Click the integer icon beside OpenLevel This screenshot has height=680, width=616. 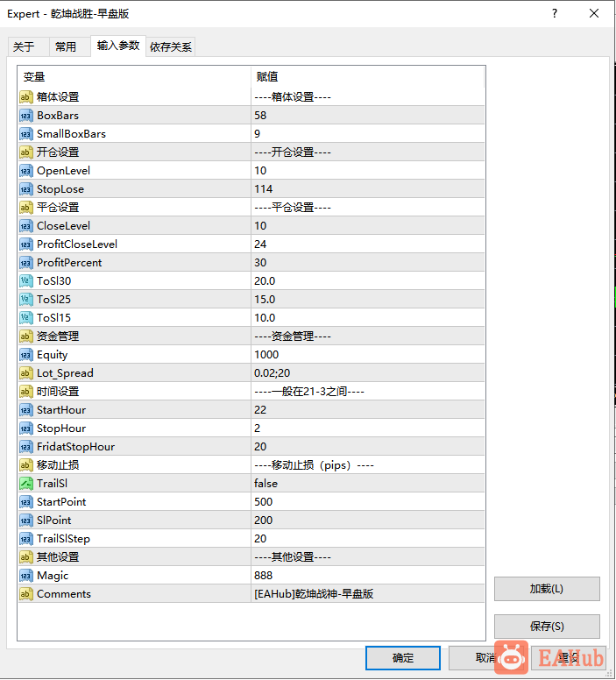point(26,171)
